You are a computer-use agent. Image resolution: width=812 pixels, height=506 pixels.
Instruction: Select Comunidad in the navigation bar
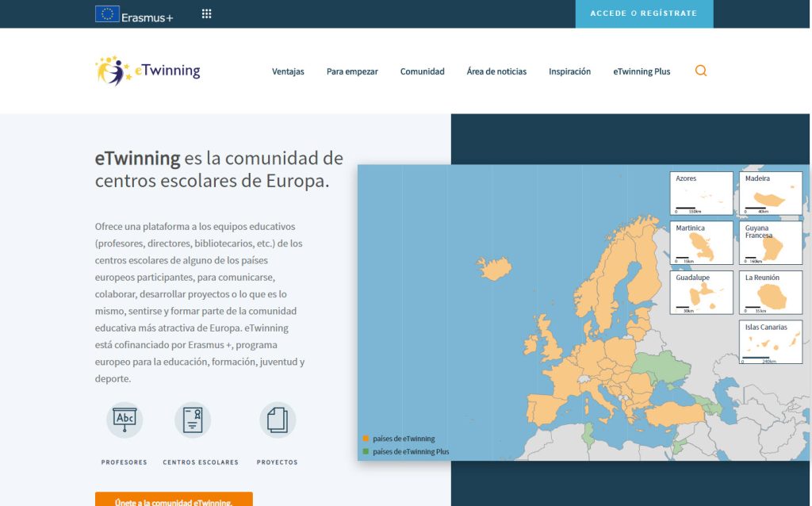pyautogui.click(x=422, y=71)
